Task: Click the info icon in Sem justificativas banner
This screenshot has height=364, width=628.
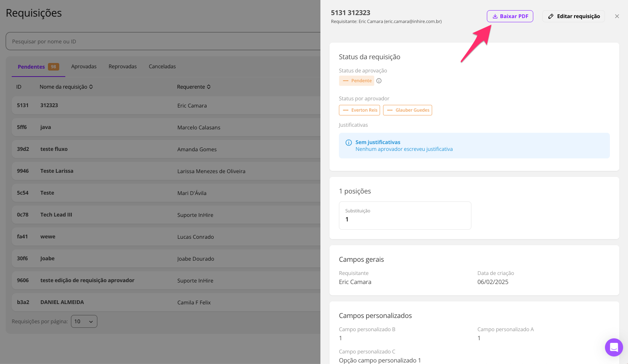Action: click(349, 143)
